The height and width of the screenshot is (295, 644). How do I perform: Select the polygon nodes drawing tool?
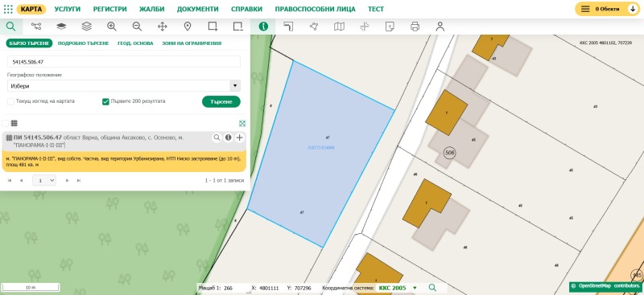[314, 27]
